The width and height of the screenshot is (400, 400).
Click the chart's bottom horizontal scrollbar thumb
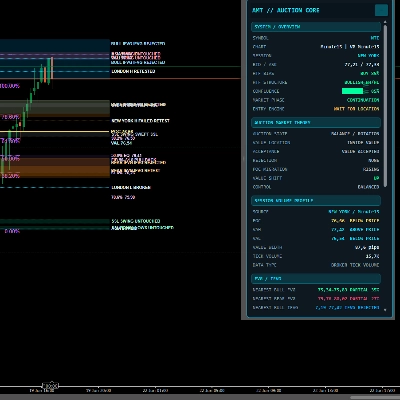(375, 397)
